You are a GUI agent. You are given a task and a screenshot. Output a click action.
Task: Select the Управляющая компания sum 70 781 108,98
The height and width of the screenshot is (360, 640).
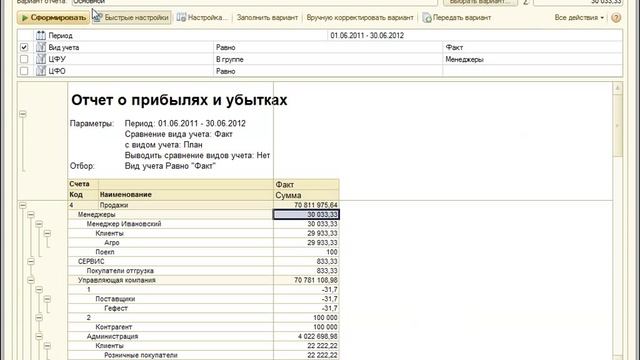306,280
